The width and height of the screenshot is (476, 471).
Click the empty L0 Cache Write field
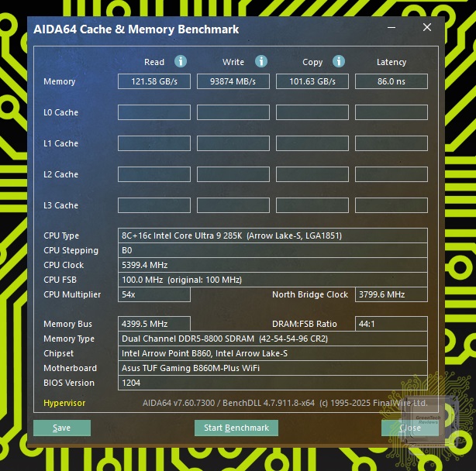233,112
